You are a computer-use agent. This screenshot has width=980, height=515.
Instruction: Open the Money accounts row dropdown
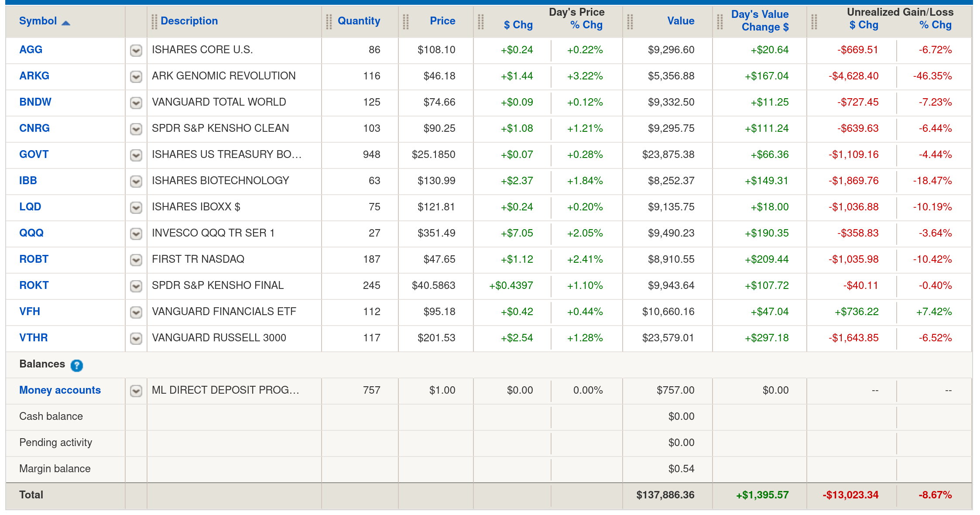click(136, 391)
